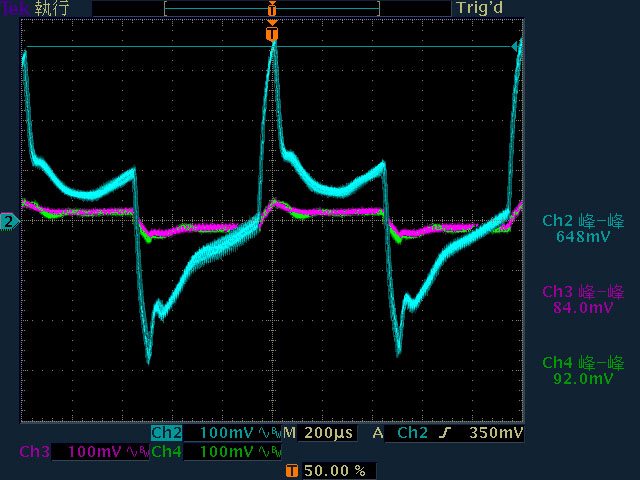Click the orange T trigger position marker

[x=272, y=34]
